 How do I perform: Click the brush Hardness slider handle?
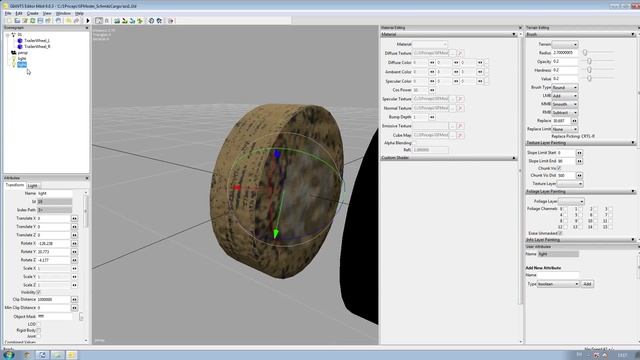589,70
